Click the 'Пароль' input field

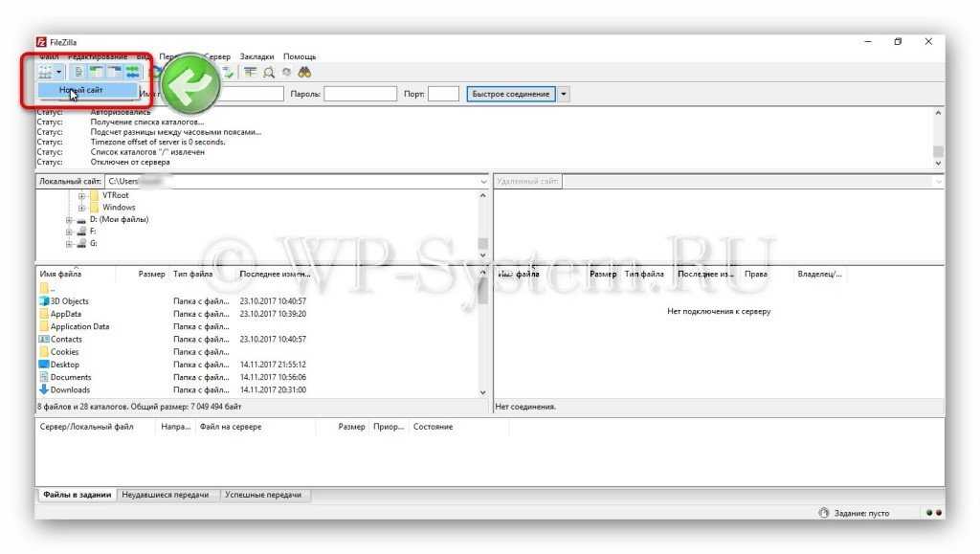click(x=360, y=94)
